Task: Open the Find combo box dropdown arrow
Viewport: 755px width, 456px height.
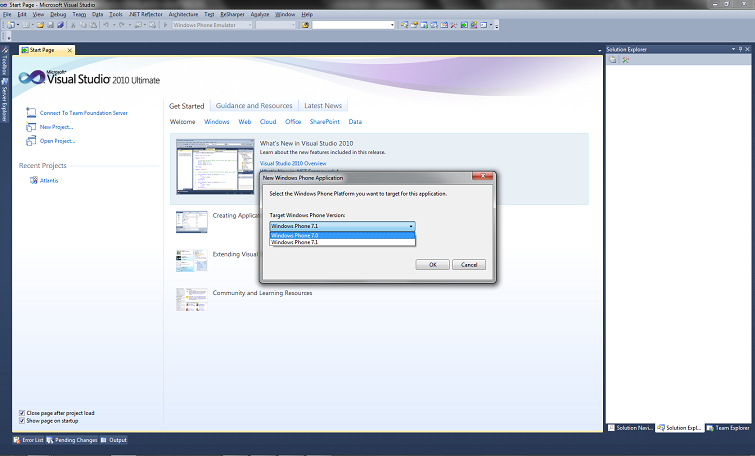Action: [392, 25]
